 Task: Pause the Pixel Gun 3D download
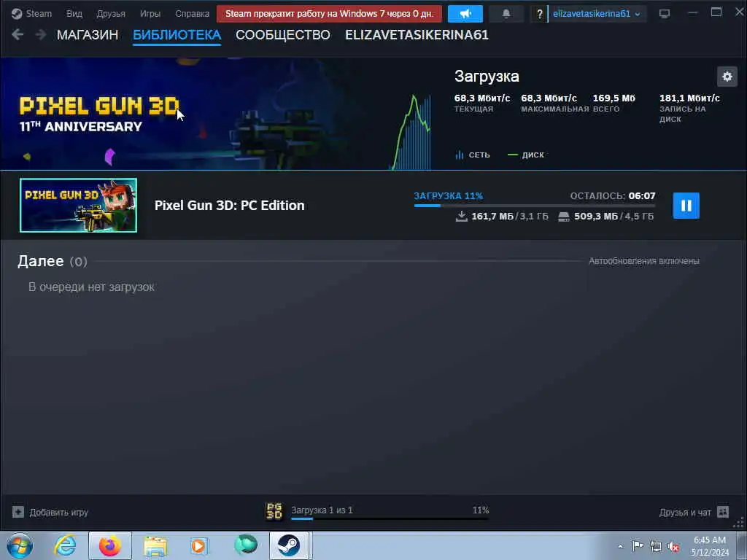pyautogui.click(x=686, y=205)
